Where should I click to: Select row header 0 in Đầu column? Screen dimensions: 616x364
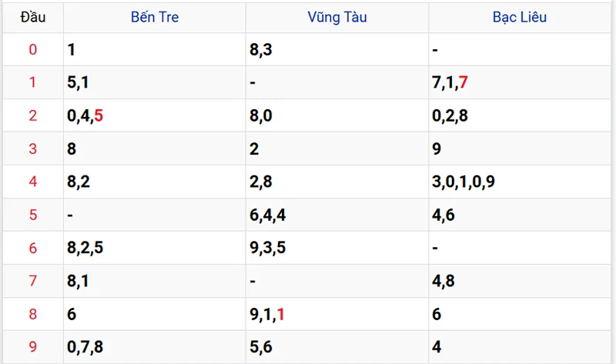point(32,50)
